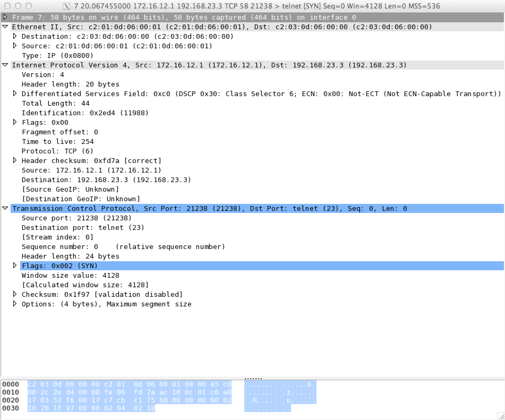
Task: Expand the Header checksum node
Action: [15, 160]
